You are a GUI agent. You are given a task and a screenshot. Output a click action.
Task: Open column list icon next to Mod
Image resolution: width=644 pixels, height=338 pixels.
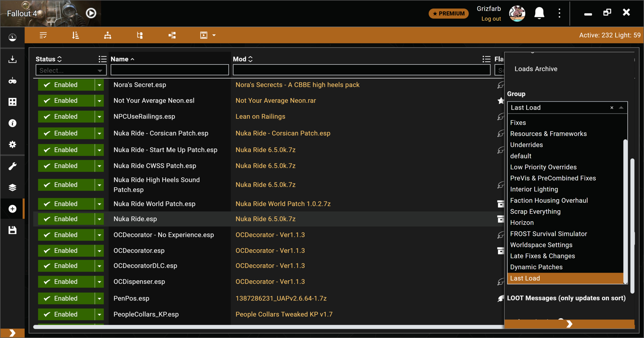pos(486,59)
